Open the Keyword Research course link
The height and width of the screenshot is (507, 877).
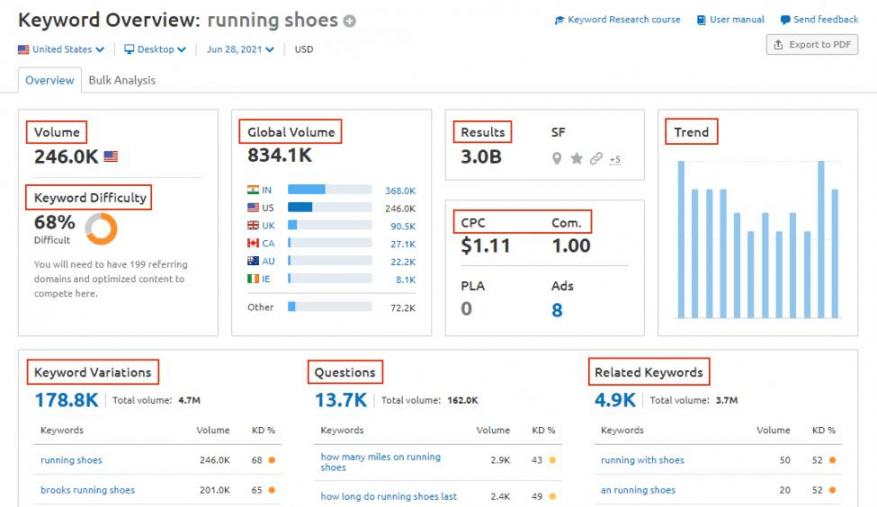pyautogui.click(x=617, y=20)
